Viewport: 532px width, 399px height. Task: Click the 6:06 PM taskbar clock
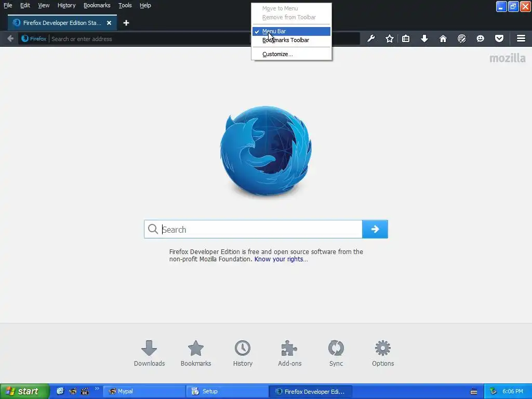click(x=513, y=391)
